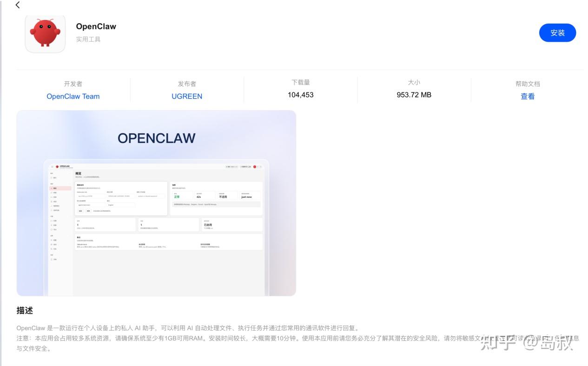The image size is (588, 366).
Task: Select the 帮助文档 label
Action: coord(528,84)
